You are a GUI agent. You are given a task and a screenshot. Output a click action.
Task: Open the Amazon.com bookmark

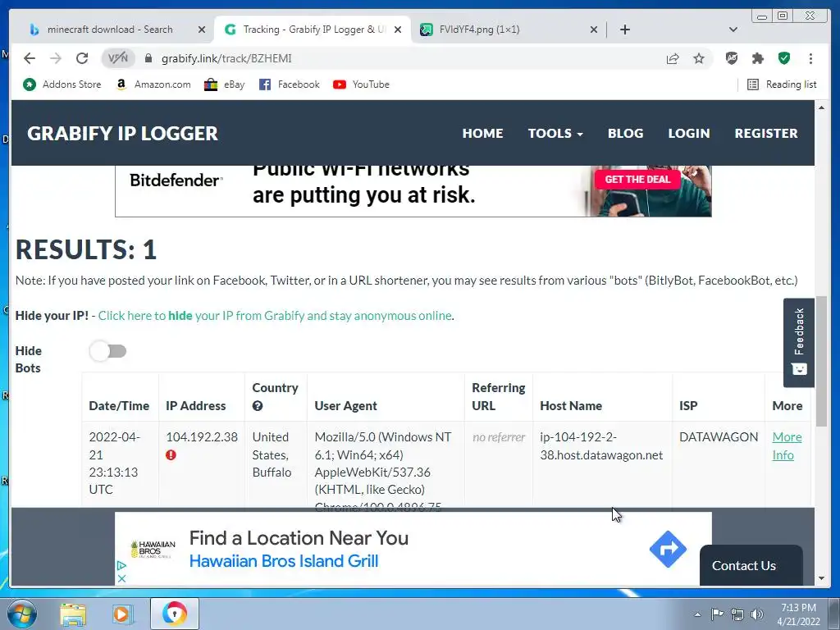153,84
